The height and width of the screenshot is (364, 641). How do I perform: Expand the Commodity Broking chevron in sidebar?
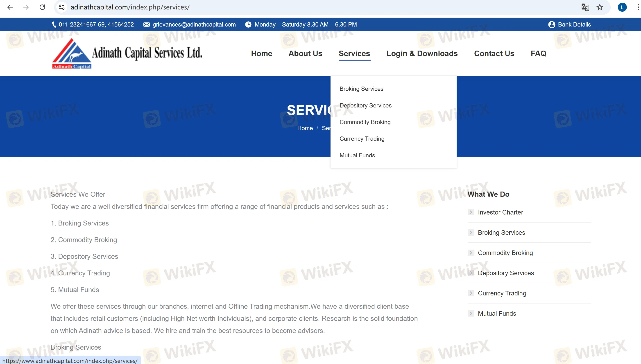click(471, 252)
